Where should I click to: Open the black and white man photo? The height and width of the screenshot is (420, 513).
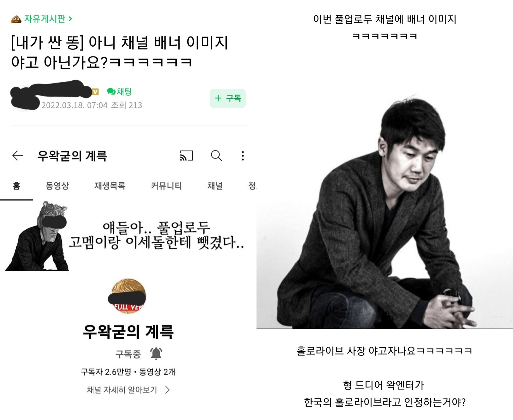click(x=385, y=211)
